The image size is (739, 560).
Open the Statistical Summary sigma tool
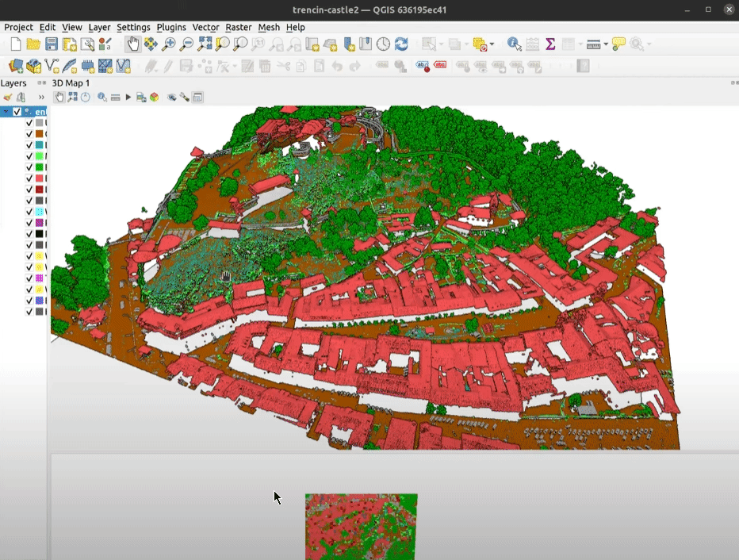coord(550,44)
